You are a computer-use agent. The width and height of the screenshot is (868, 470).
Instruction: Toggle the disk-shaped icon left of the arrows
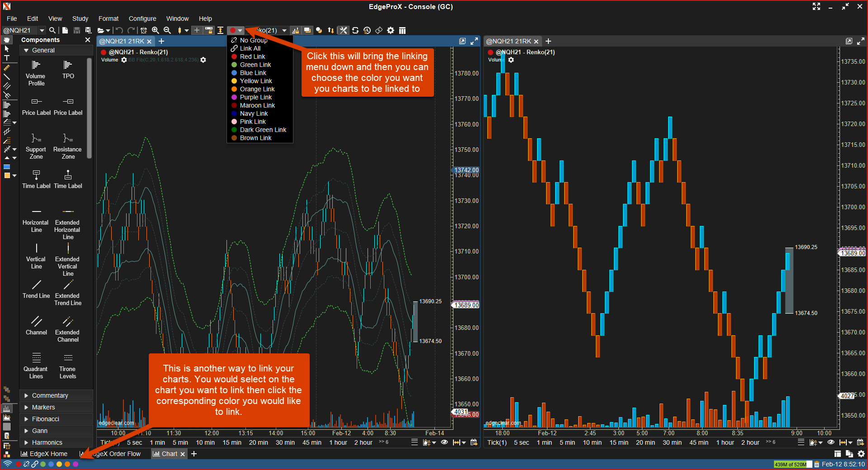coord(319,30)
